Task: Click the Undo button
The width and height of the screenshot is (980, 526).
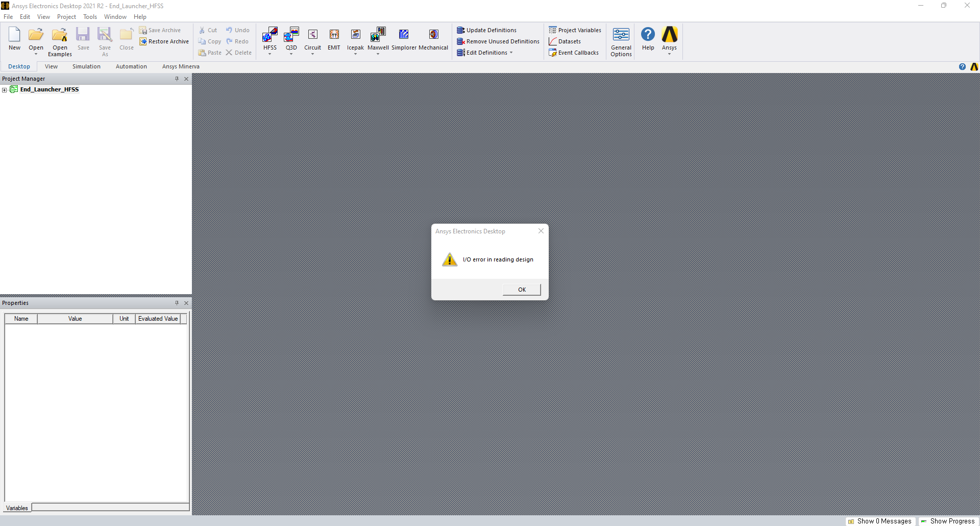Action: pyautogui.click(x=238, y=30)
